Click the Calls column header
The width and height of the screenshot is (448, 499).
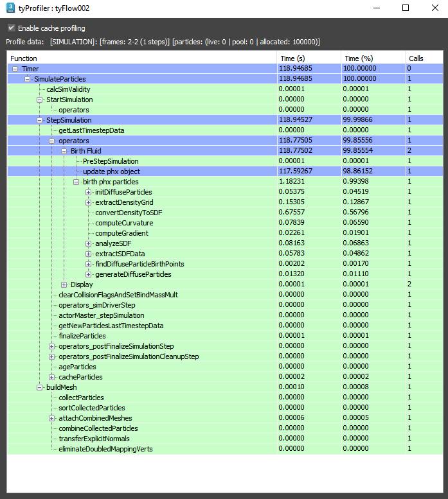pyautogui.click(x=424, y=58)
